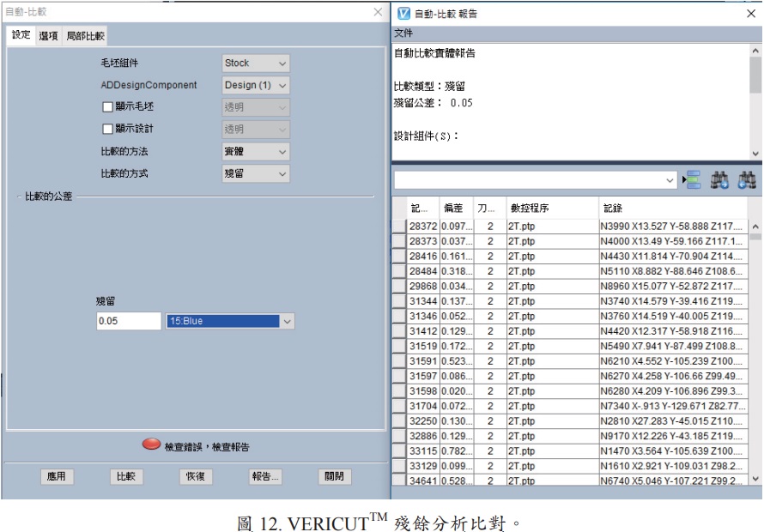Select the row with record 34641
The image size is (764, 532).
570,481
